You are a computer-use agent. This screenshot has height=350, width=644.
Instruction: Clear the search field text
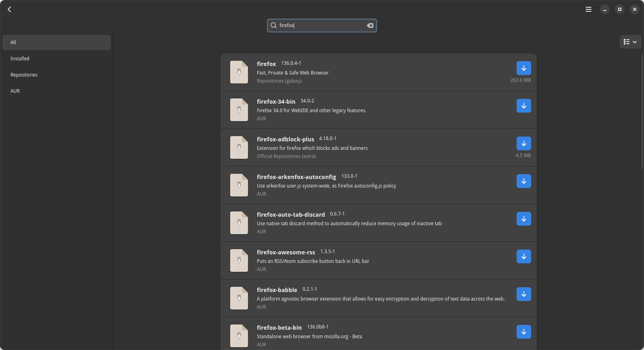coord(370,26)
